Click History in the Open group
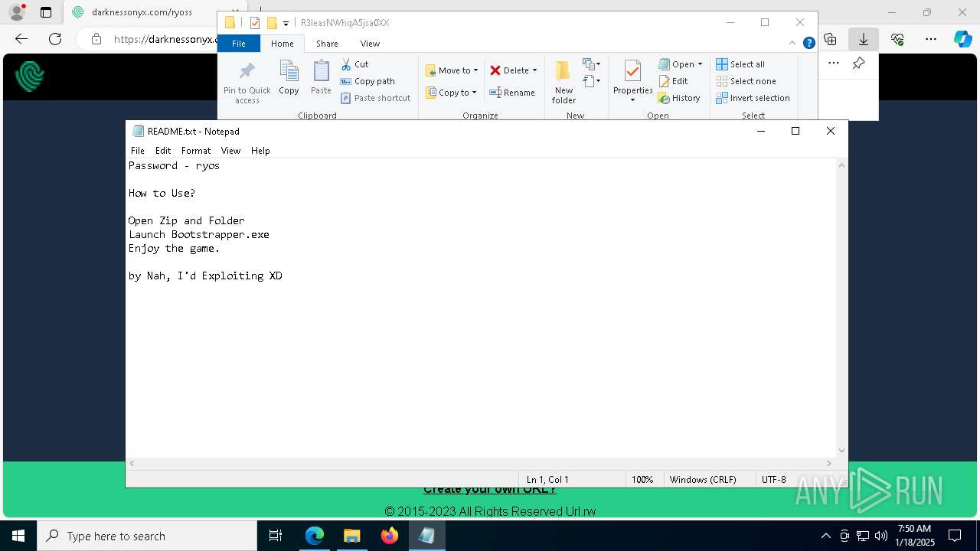 (x=679, y=98)
